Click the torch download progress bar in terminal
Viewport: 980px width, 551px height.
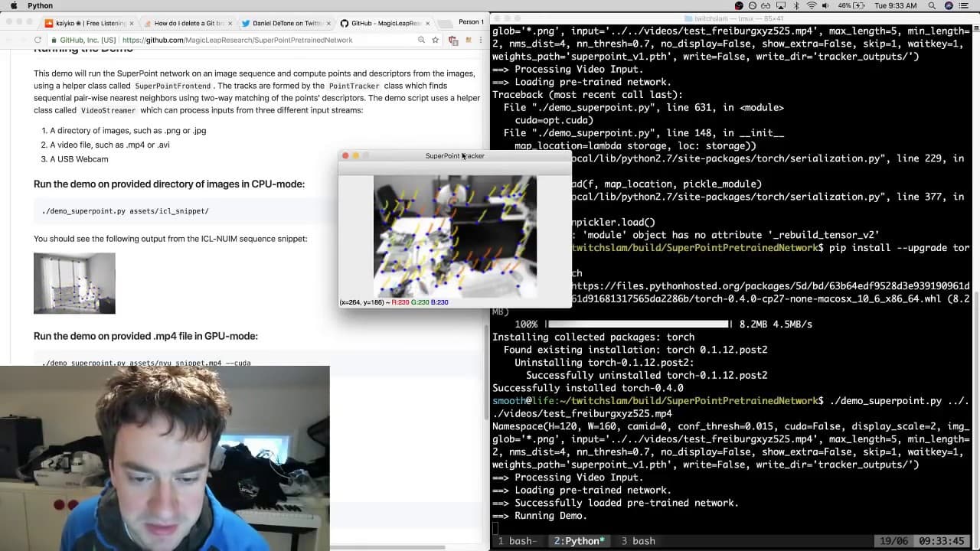[638, 324]
